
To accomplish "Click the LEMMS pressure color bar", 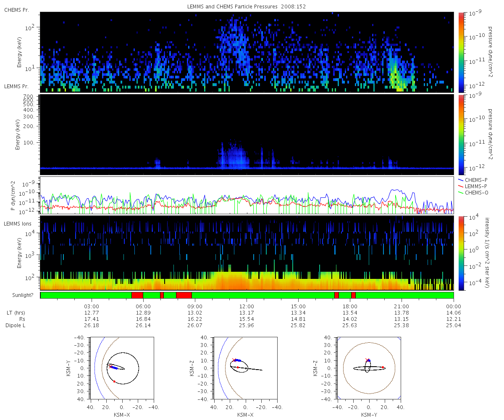I will (x=461, y=134).
